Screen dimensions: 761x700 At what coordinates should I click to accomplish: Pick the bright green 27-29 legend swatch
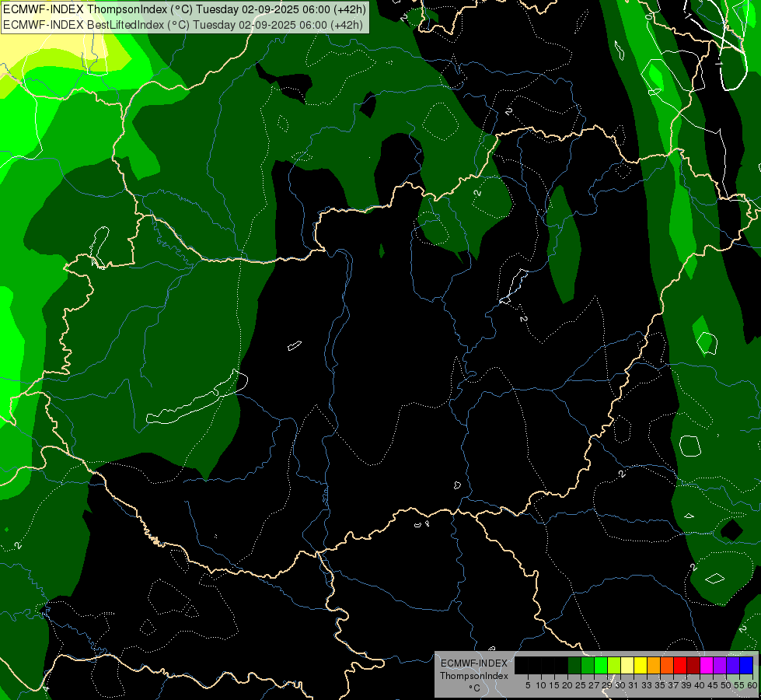[x=601, y=665]
